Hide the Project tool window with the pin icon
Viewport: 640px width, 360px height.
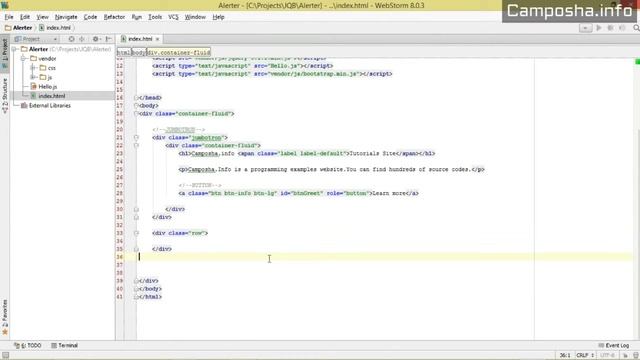point(109,39)
